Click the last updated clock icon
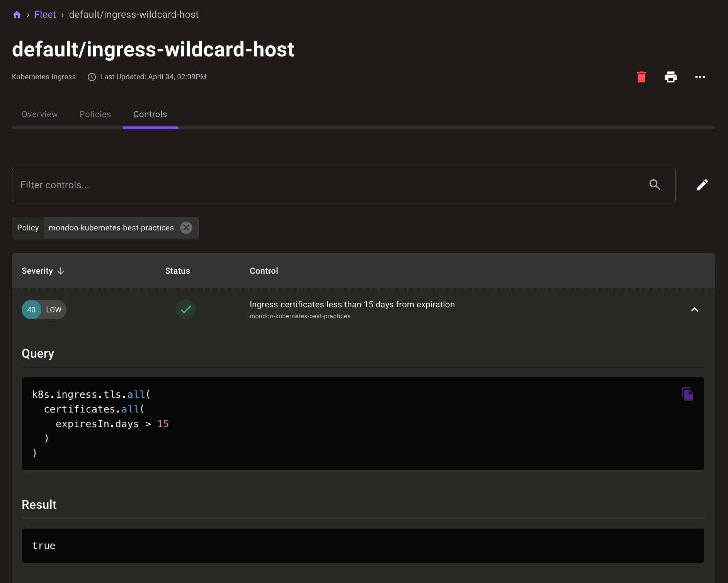728x583 pixels. click(x=91, y=77)
